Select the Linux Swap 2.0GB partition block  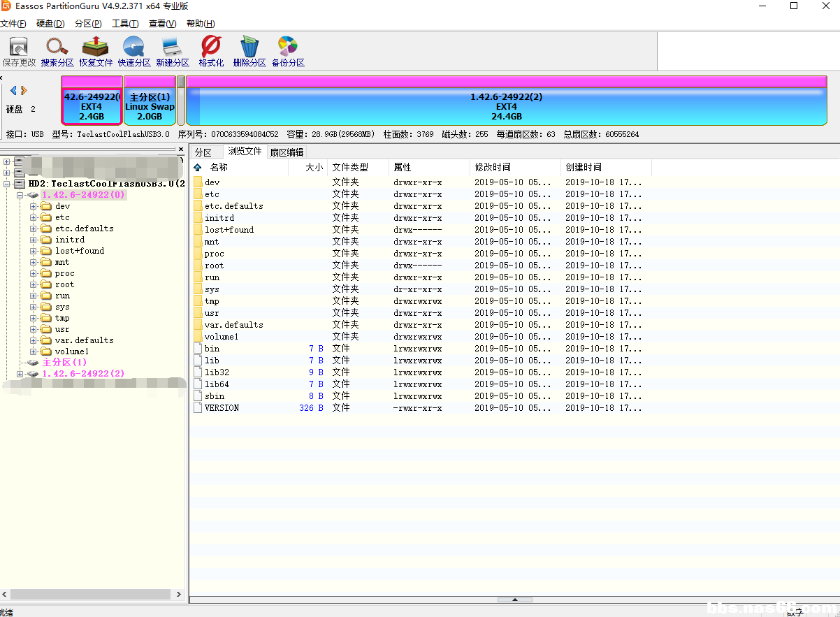pyautogui.click(x=150, y=106)
